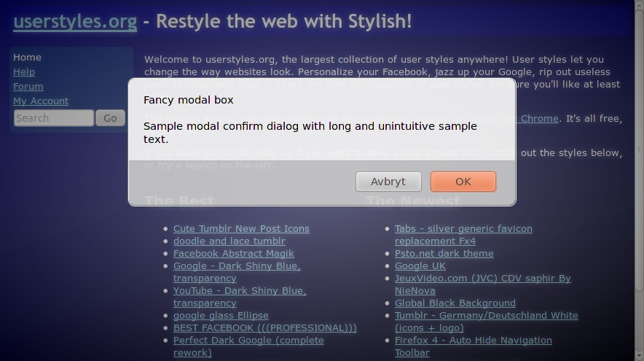Open Tumblr - Germany/Deutschland White link
The width and height of the screenshot is (644, 361).
click(487, 322)
